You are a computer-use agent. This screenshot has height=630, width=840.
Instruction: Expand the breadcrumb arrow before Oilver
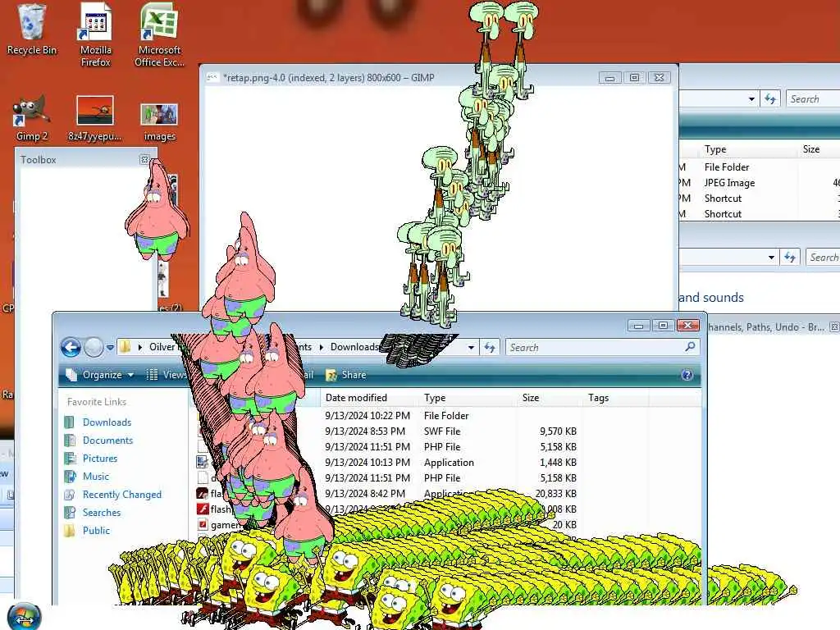click(139, 347)
